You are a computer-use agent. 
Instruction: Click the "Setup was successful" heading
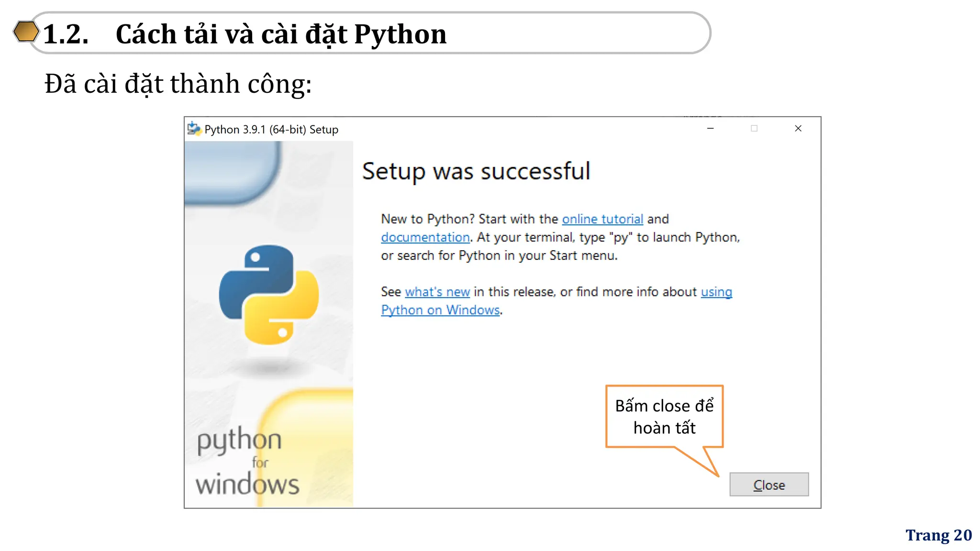(476, 171)
